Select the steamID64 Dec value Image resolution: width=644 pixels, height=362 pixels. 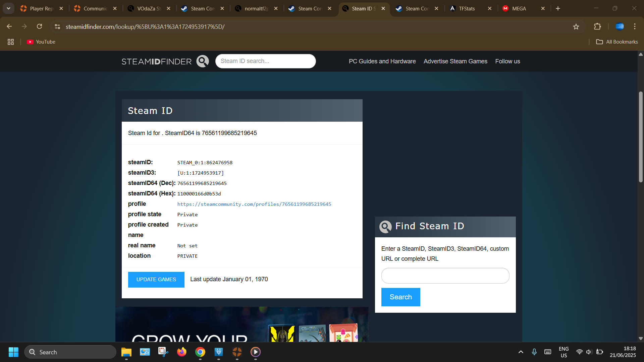pos(202,183)
